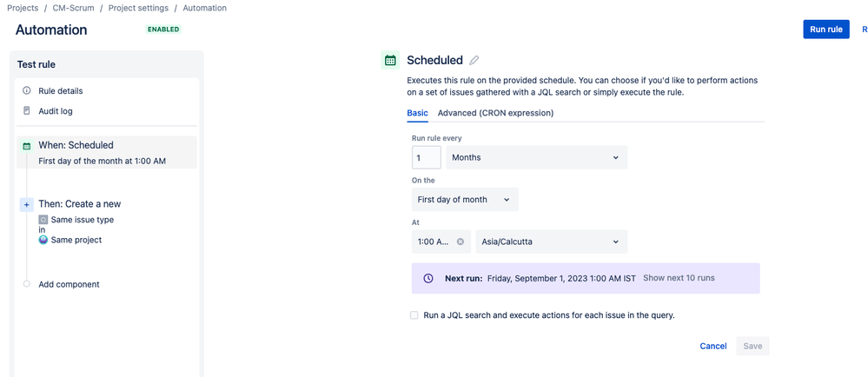Click the green calendar icon next to Scheduled heading
This screenshot has height=377, width=868.
pyautogui.click(x=390, y=60)
